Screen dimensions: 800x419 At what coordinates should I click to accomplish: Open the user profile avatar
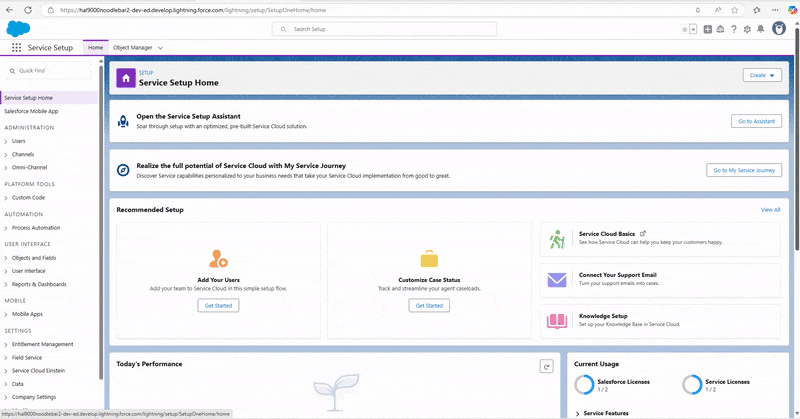[779, 29]
